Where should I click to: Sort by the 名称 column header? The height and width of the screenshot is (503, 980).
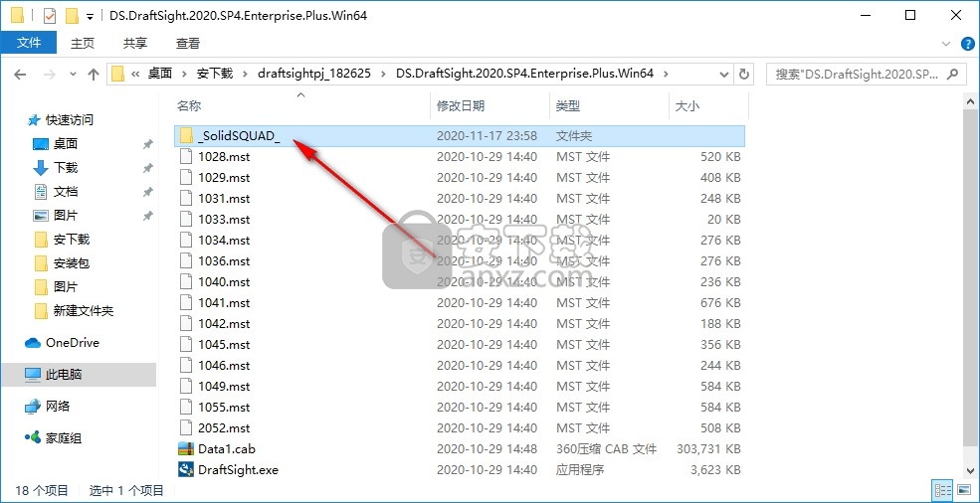[189, 106]
